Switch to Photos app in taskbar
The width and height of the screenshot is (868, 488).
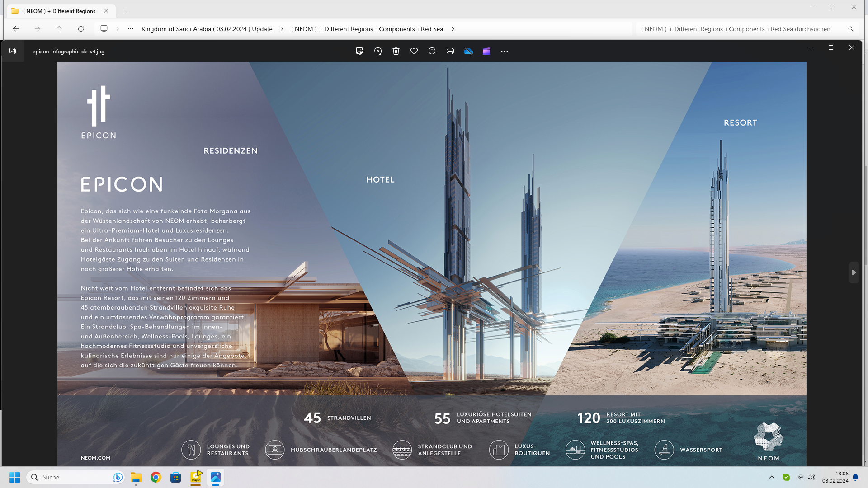[x=216, y=477]
